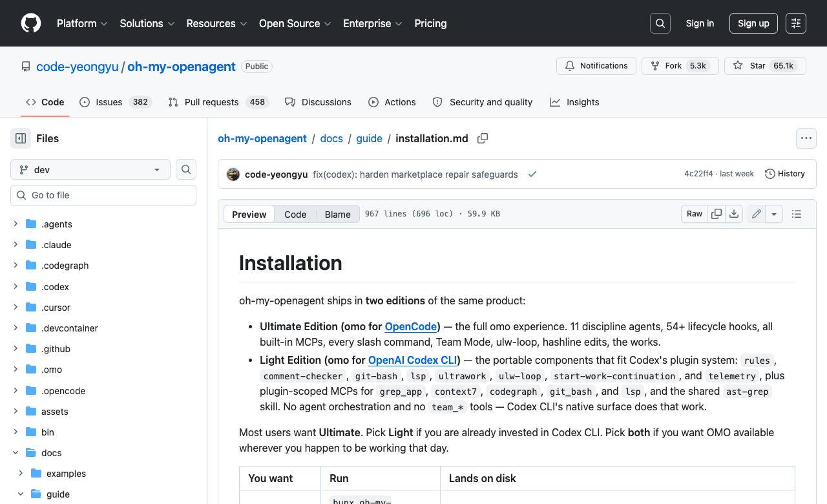The height and width of the screenshot is (504, 827).
Task: Fork the repository button
Action: (x=680, y=66)
